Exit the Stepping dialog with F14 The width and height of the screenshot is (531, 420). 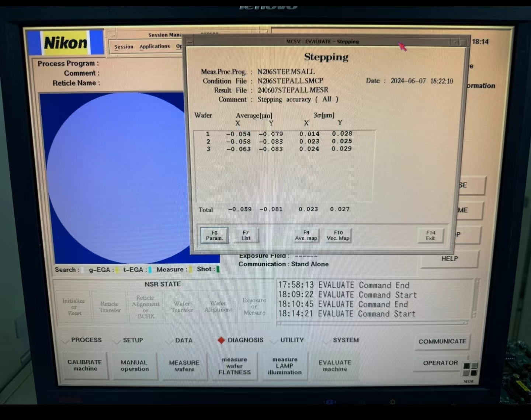pos(430,236)
